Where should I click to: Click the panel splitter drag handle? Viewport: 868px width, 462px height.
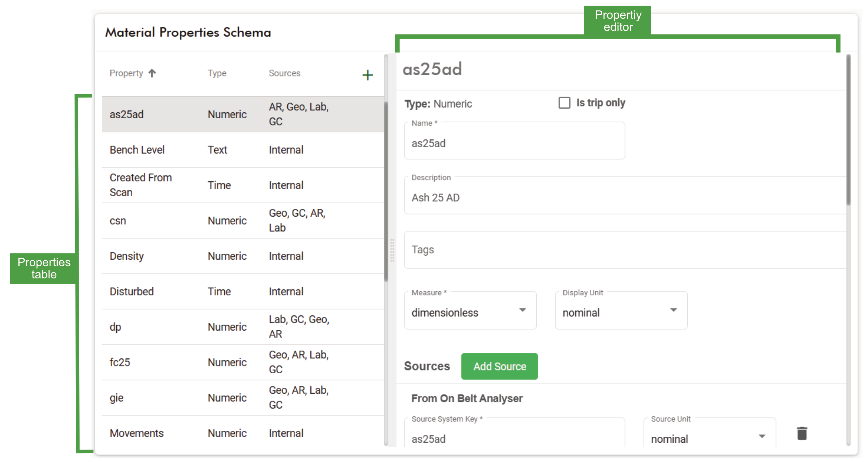coord(392,250)
